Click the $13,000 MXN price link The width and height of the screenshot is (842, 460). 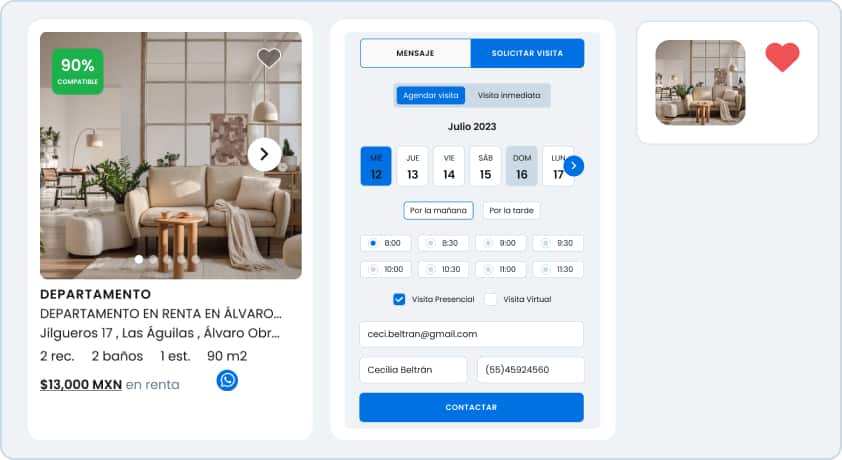81,385
